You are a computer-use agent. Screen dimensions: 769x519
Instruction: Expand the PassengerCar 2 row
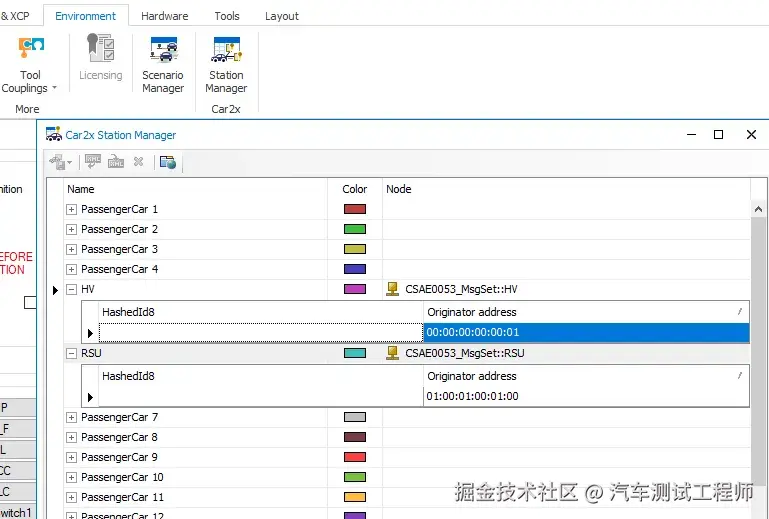pos(72,230)
